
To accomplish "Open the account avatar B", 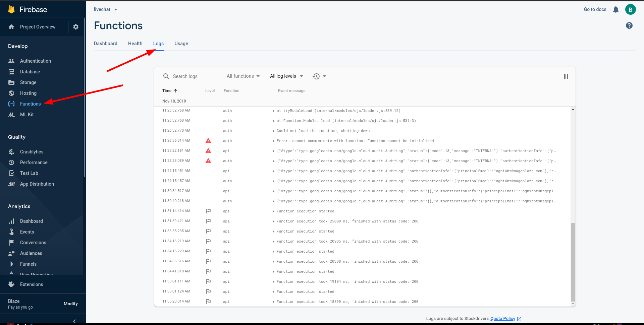I will point(630,9).
